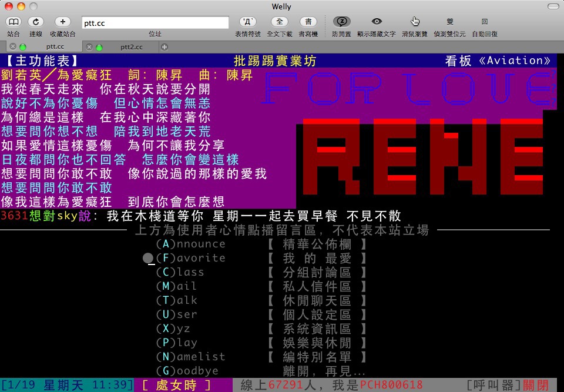Click the 連線 reconnect icon
The image size is (564, 392).
click(x=36, y=22)
